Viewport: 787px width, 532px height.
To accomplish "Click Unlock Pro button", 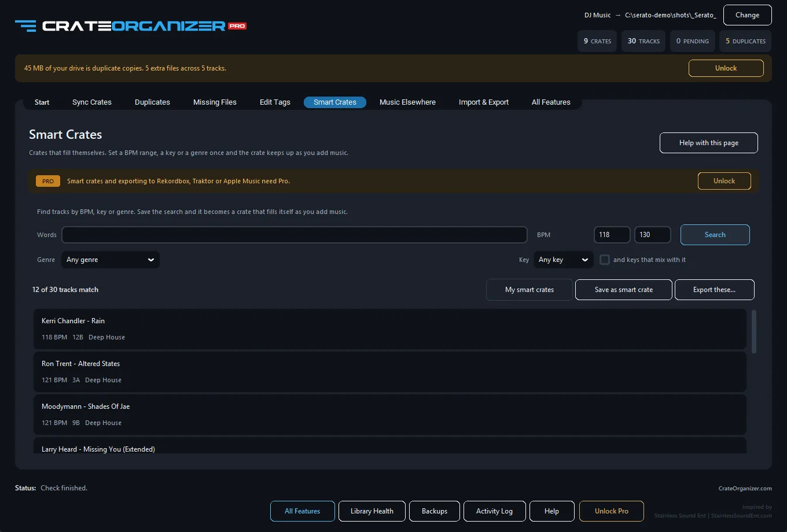I will coord(611,511).
